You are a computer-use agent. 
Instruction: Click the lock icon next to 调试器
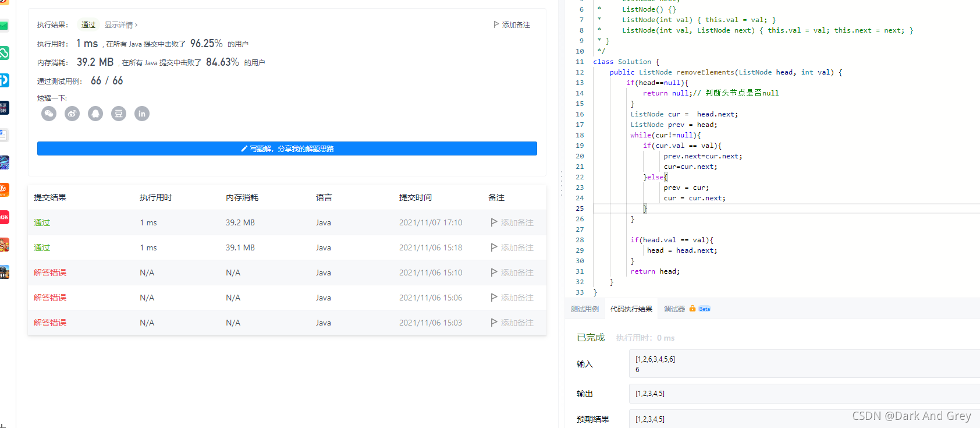click(693, 309)
